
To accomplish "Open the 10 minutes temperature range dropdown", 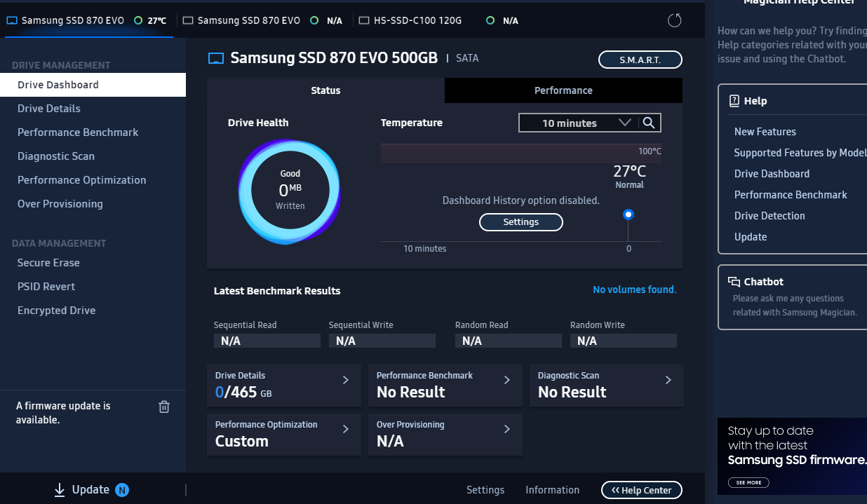I will click(579, 123).
